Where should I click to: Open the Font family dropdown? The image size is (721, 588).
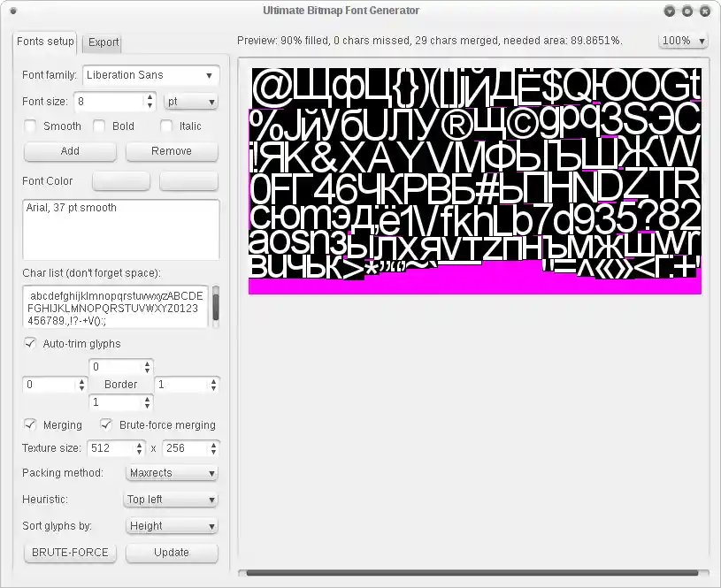pyautogui.click(x=150, y=75)
